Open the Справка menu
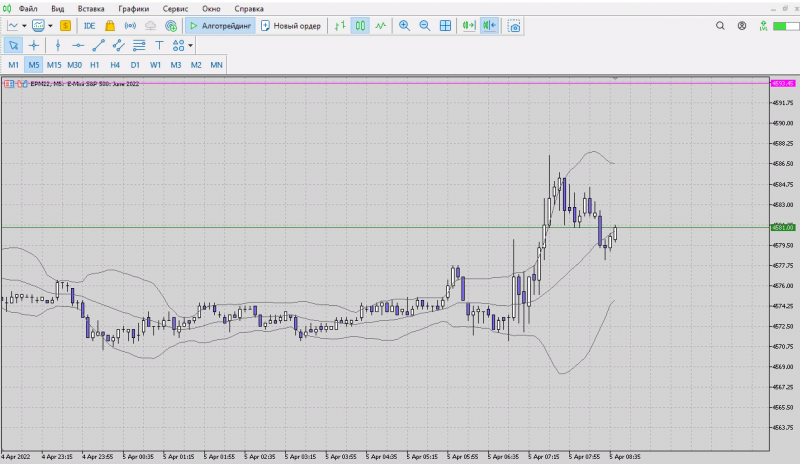 point(249,9)
